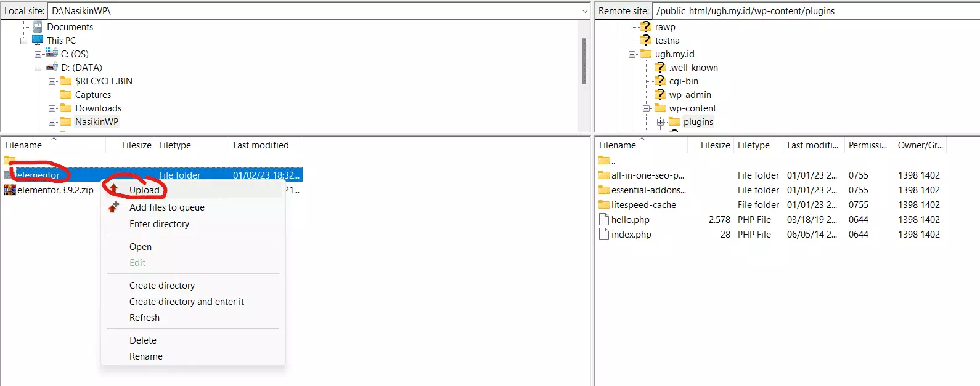Image resolution: width=980 pixels, height=386 pixels.
Task: Click the Remote site path field
Action: (x=817, y=11)
